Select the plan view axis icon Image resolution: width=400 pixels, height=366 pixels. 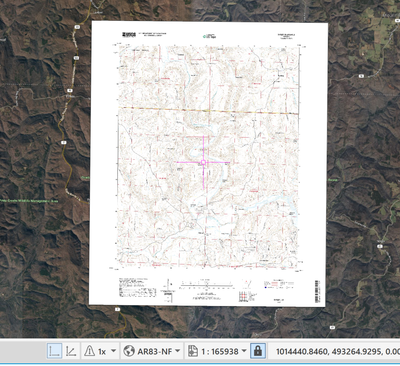(54, 351)
